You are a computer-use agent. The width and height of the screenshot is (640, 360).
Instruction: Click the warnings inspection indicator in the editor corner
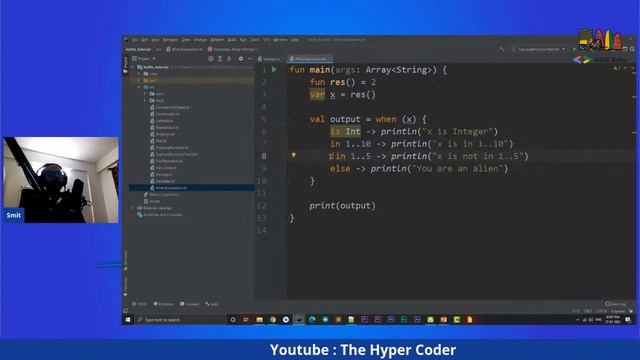(616, 68)
